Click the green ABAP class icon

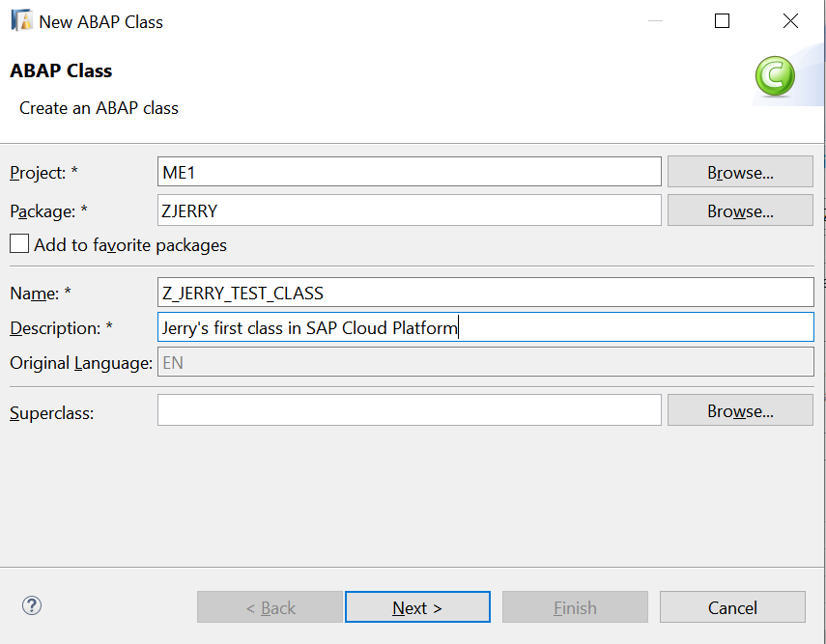[x=774, y=76]
